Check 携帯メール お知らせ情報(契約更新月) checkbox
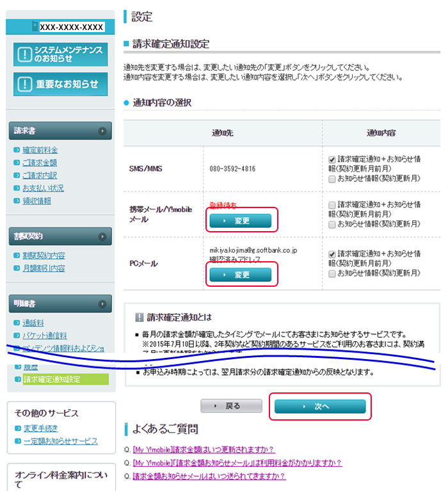Screen dimensions: 448x491 [x=332, y=225]
